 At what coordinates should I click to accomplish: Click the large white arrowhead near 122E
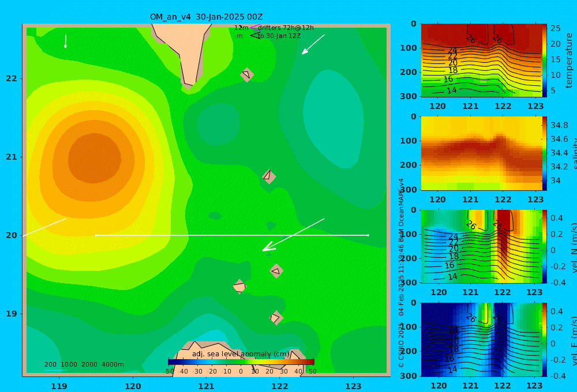(268, 247)
